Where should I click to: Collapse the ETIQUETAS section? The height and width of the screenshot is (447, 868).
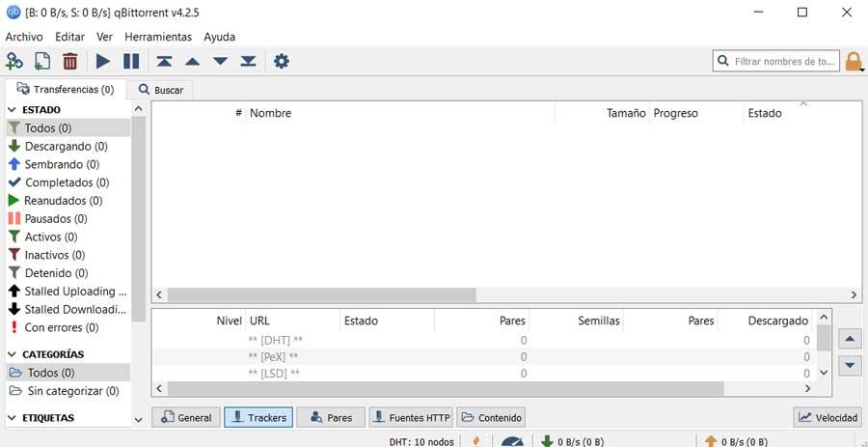[13, 418]
